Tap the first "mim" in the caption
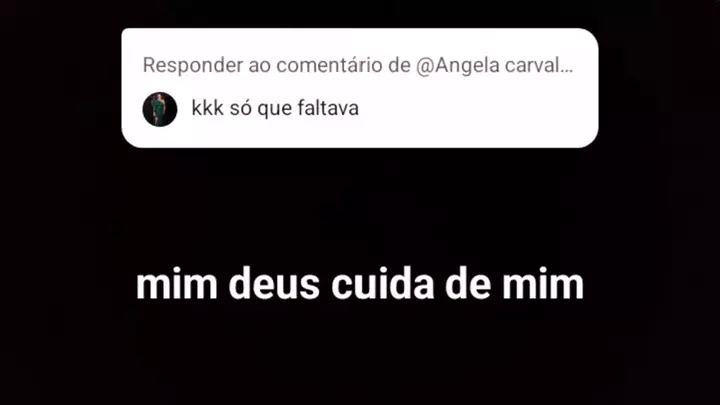The image size is (720, 405). 176,285
